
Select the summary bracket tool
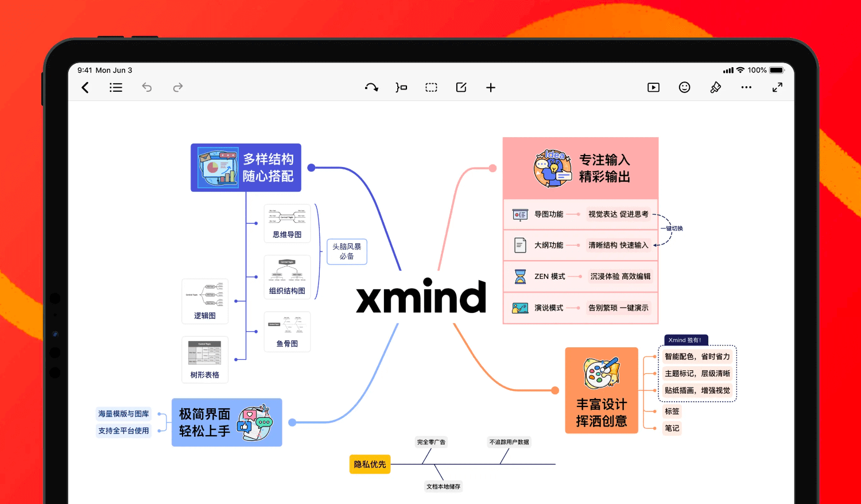[401, 87]
